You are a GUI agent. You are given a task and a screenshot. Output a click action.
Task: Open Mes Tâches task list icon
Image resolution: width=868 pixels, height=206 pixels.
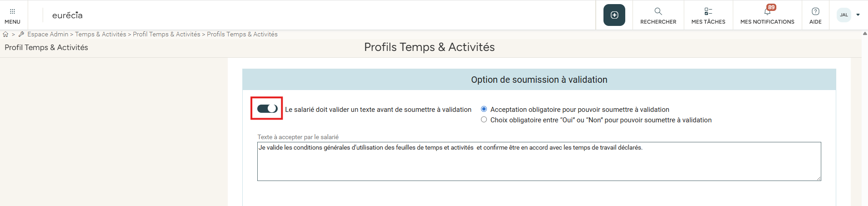(x=708, y=11)
